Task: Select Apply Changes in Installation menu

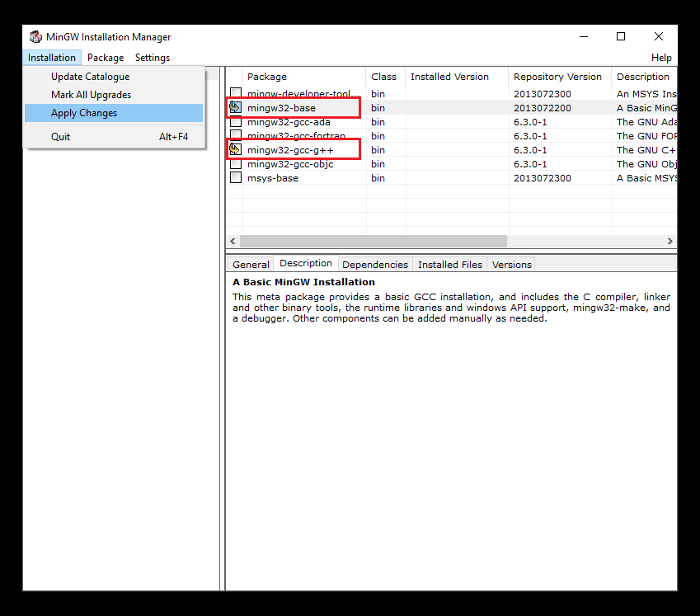Action: [114, 113]
